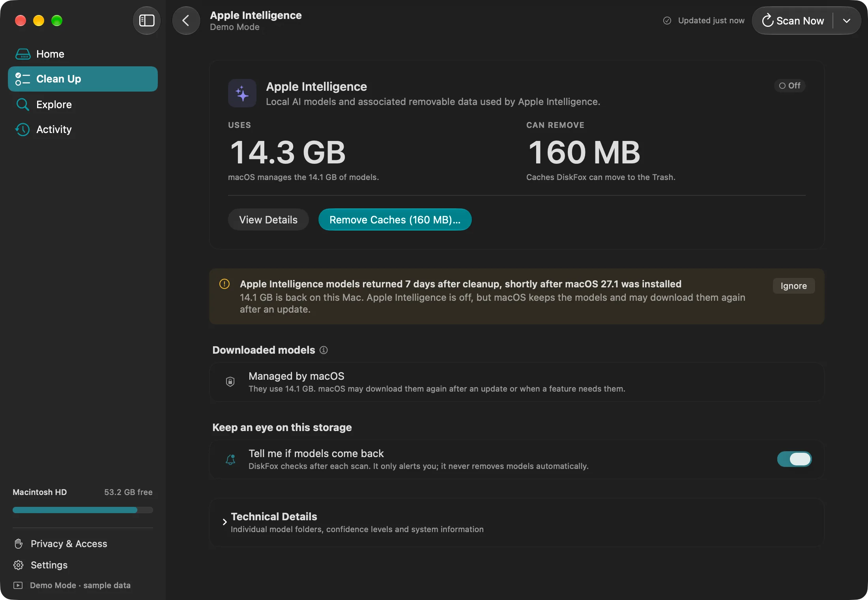The height and width of the screenshot is (600, 868).
Task: Click the Demo Mode · sample data label
Action: click(x=80, y=585)
